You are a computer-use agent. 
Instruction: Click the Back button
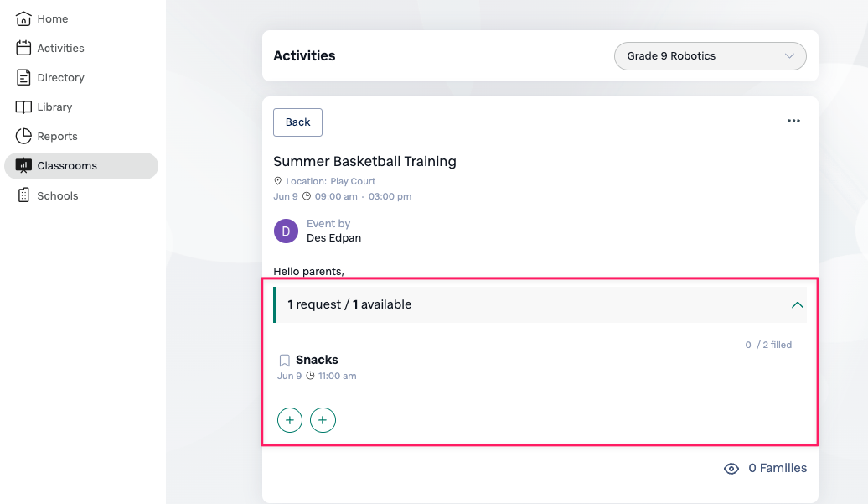pos(297,122)
